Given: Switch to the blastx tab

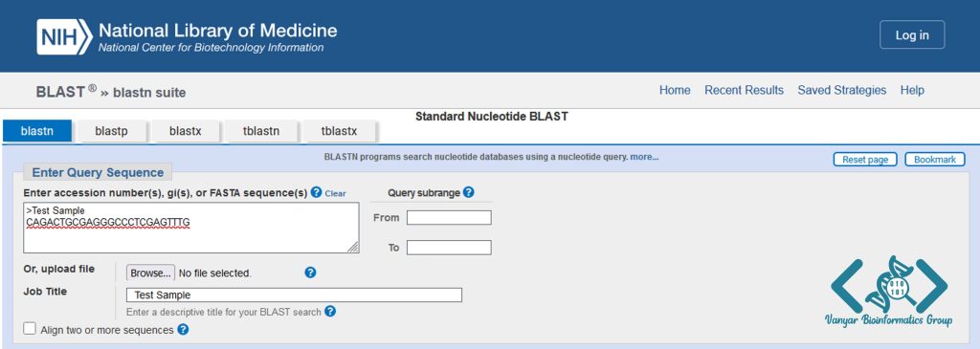Looking at the screenshot, I should point(185,131).
